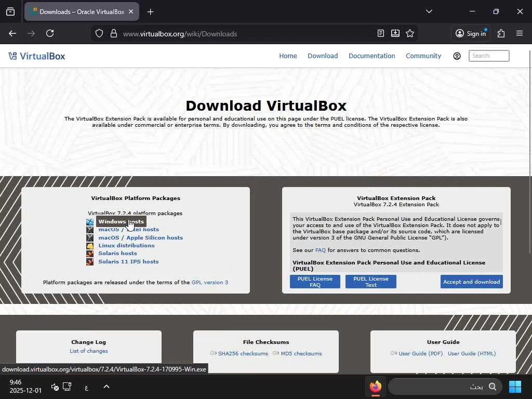Go back with the back arrow
Viewport: 532px width, 399px height.
pos(12,33)
